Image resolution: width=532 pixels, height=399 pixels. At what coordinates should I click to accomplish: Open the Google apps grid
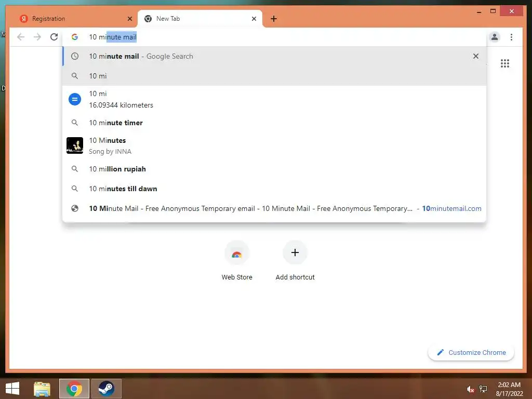[505, 63]
